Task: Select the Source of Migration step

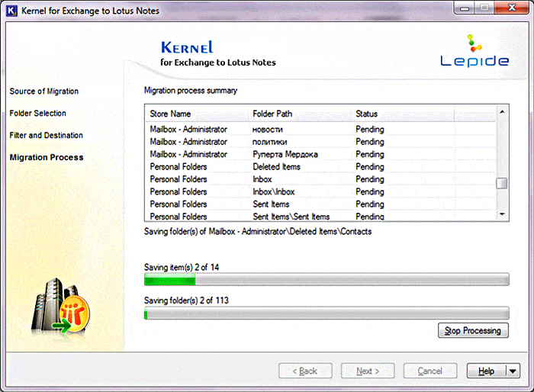Action: click(44, 92)
